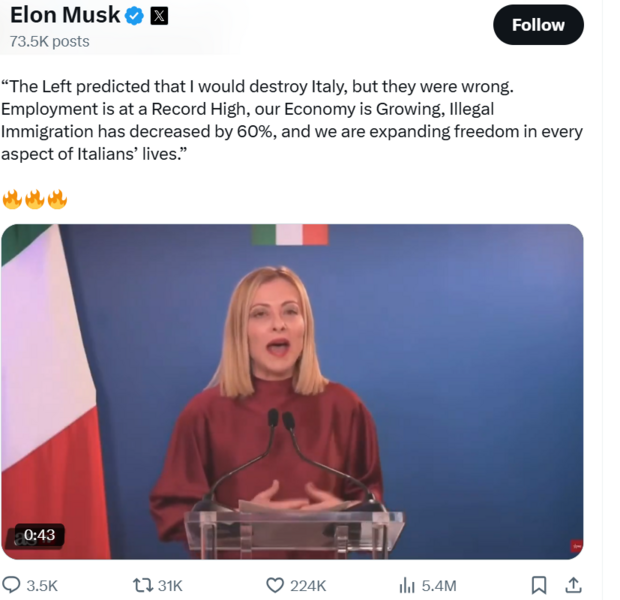620x600 pixels.
Task: Click the reply speech bubble icon
Action: [x=12, y=585]
